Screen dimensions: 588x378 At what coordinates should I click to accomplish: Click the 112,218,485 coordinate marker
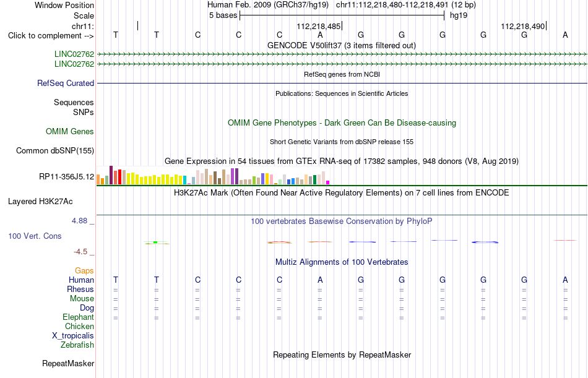(x=319, y=26)
